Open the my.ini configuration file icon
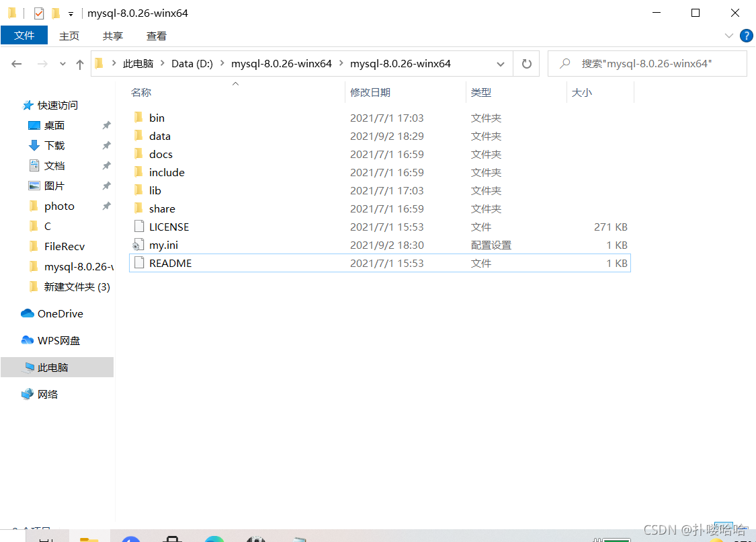 (x=139, y=245)
